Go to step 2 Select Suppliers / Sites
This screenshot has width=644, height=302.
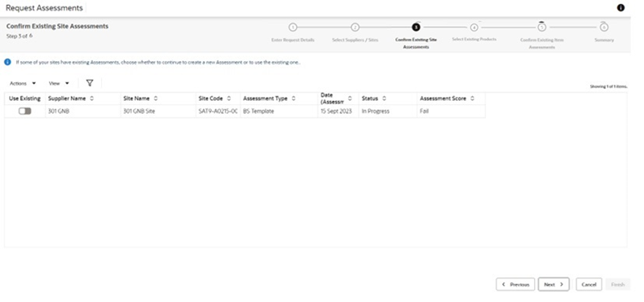[x=355, y=28]
